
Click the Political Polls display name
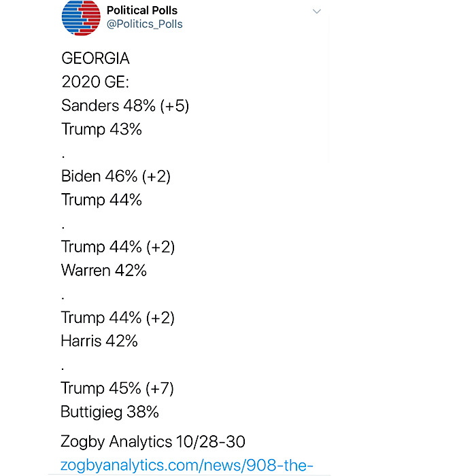[141, 10]
